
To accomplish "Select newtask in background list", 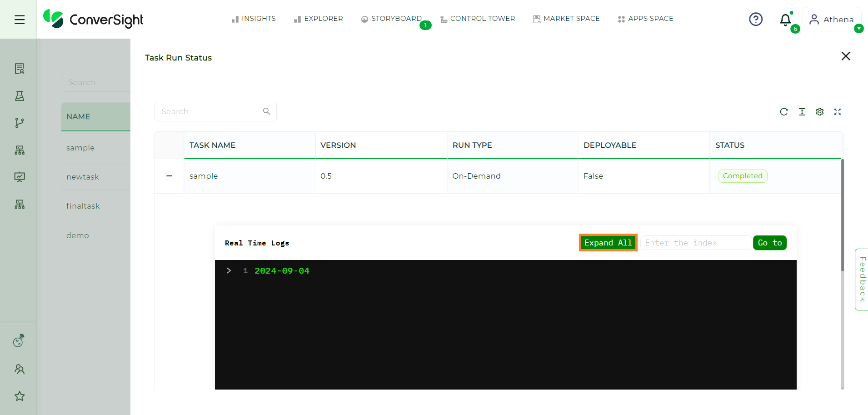I will [x=83, y=177].
